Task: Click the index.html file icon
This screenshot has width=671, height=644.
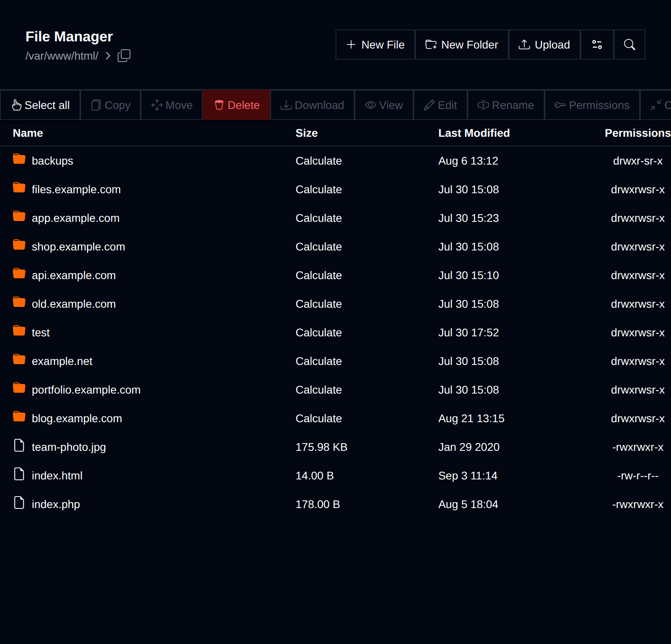Action: coord(19,474)
